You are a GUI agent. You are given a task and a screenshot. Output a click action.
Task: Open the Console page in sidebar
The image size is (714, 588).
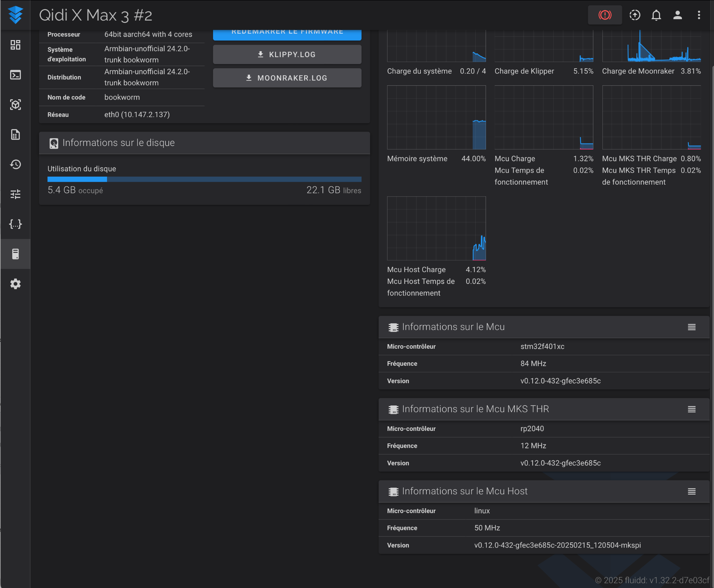15,75
